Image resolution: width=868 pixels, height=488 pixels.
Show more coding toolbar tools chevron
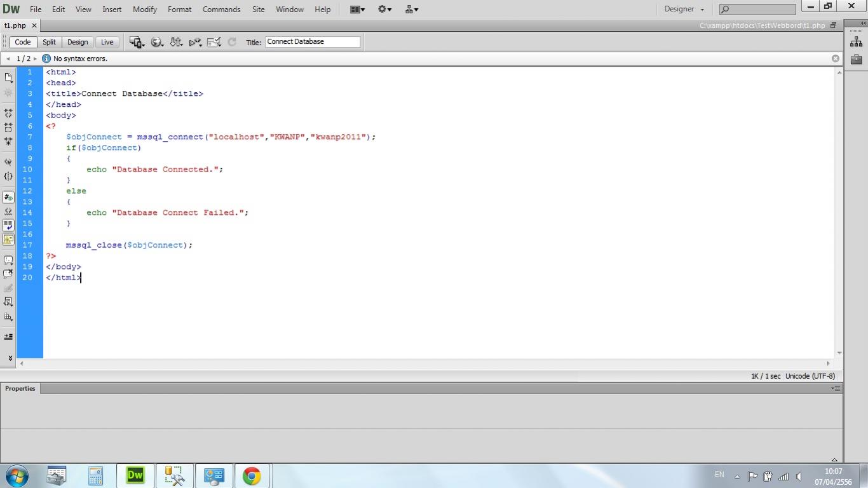[10, 358]
